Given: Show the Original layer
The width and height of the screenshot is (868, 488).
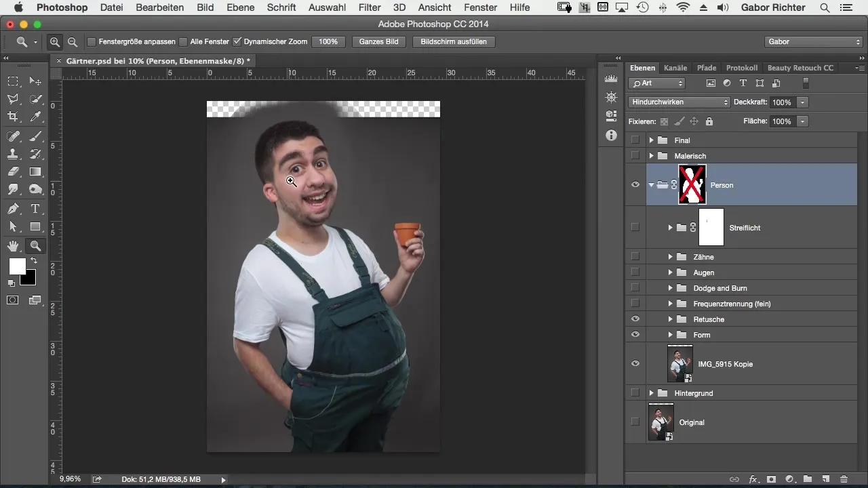Looking at the screenshot, I should pos(635,422).
